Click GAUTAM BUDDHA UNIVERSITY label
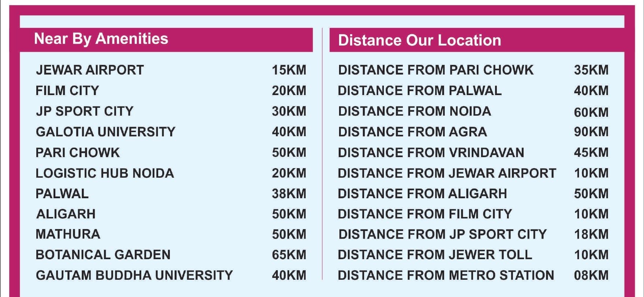The image size is (644, 297). (x=134, y=275)
